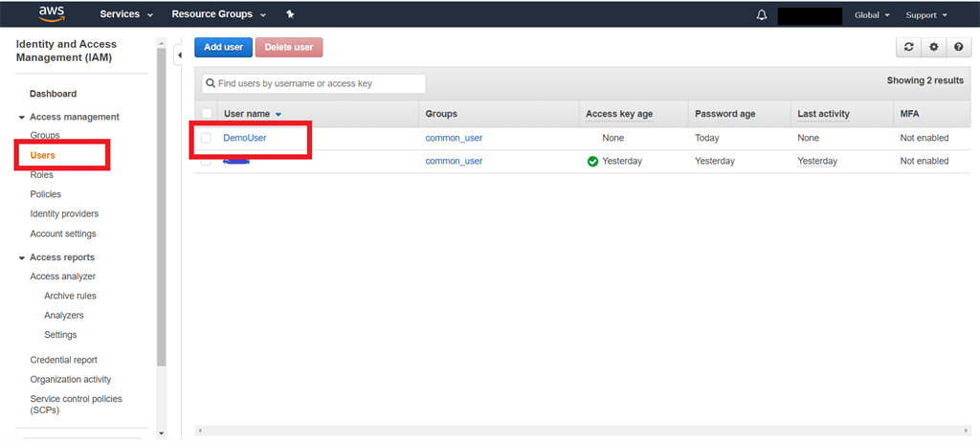Open Identity providers navigation item
This screenshot has width=980, height=443.
(64, 213)
